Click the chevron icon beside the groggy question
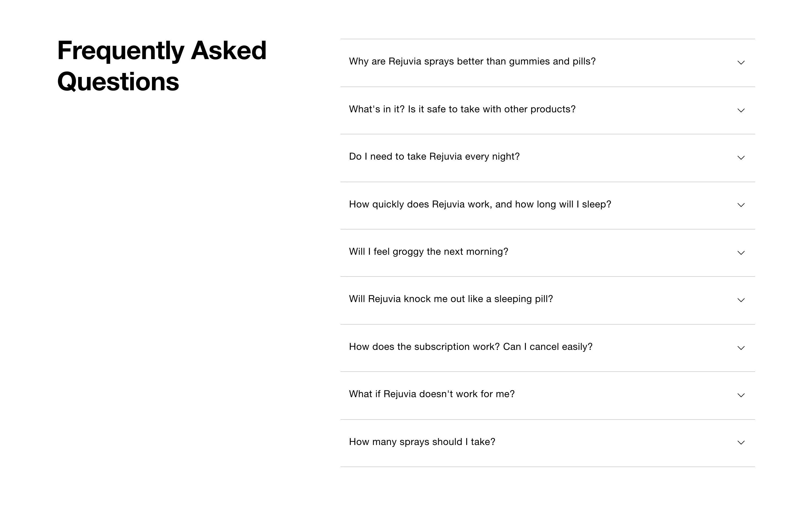Viewport: 812px width, 517px height. (741, 253)
